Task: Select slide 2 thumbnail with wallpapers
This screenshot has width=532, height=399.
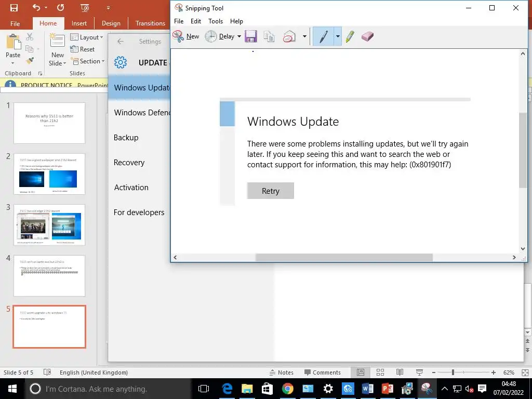Action: (x=49, y=174)
